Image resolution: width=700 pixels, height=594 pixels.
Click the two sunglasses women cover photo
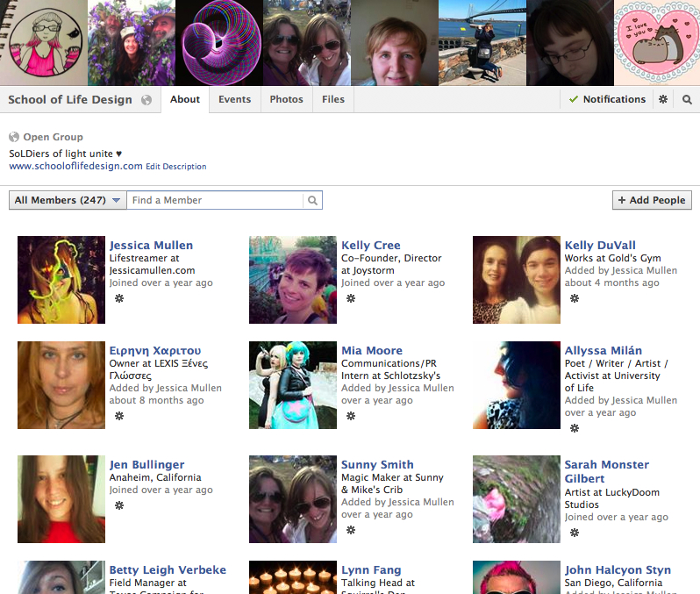tap(307, 43)
